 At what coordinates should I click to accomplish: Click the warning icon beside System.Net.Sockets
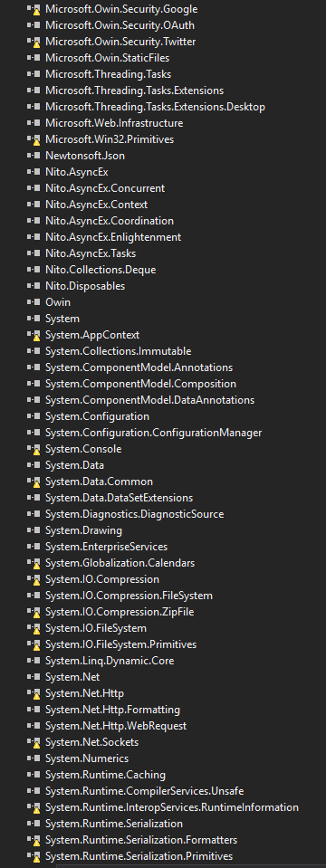point(34,742)
